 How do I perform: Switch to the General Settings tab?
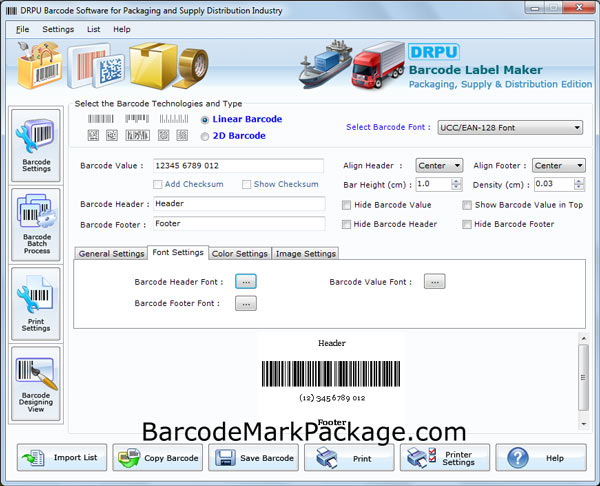coord(111,254)
